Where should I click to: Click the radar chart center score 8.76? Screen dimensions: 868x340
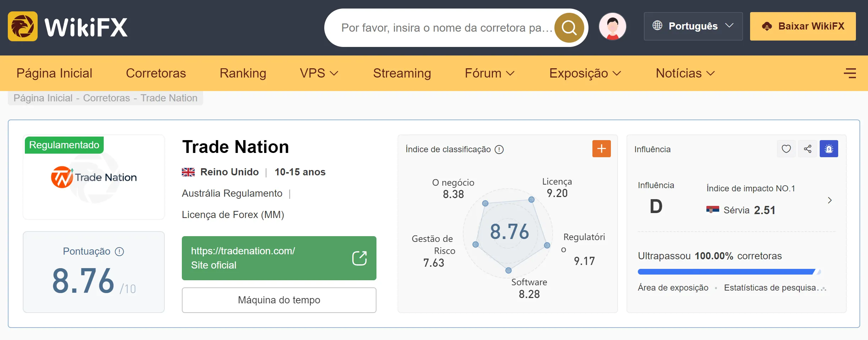tap(509, 232)
